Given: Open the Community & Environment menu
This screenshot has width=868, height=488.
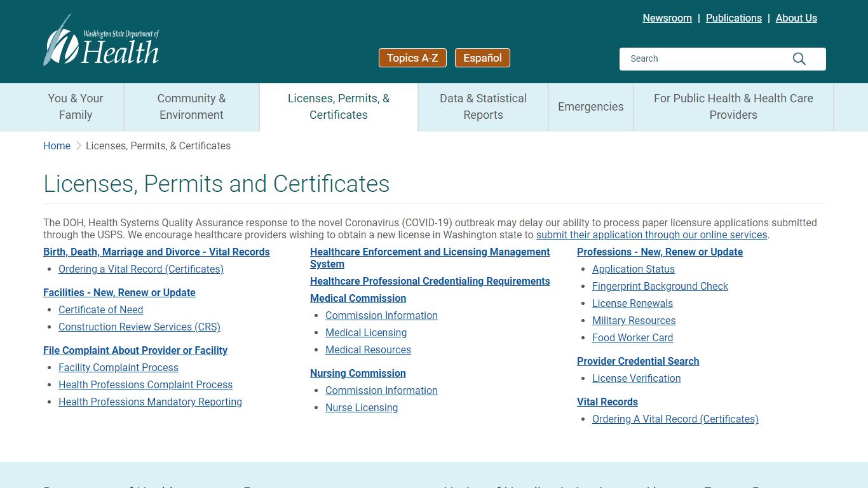Looking at the screenshot, I should tap(191, 107).
